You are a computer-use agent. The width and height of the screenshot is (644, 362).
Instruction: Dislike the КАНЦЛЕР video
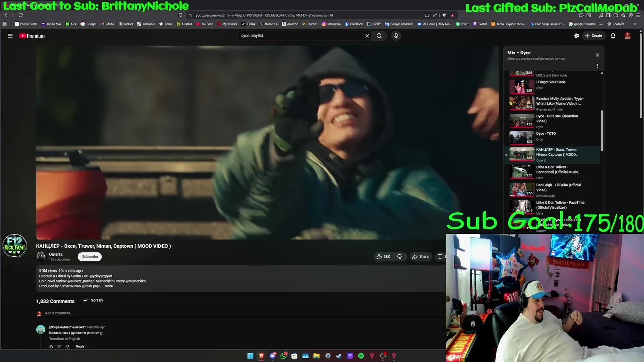tap(400, 257)
